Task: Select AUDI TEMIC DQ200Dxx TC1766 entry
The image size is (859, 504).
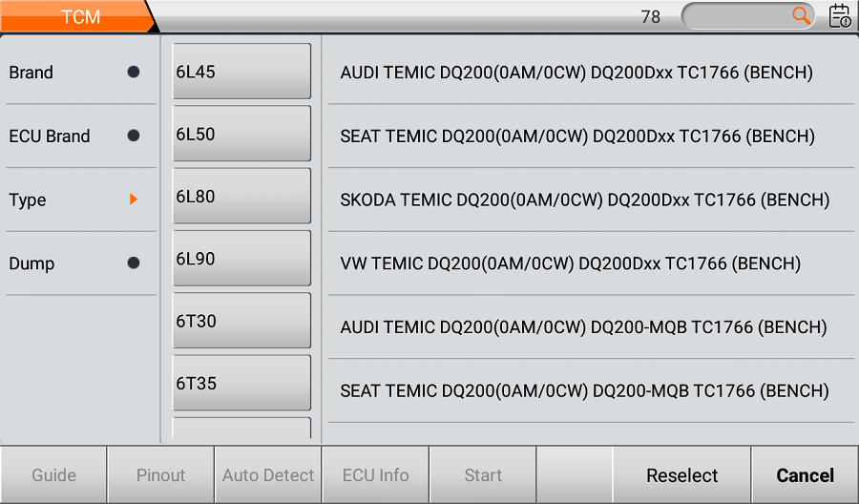Action: (x=576, y=73)
